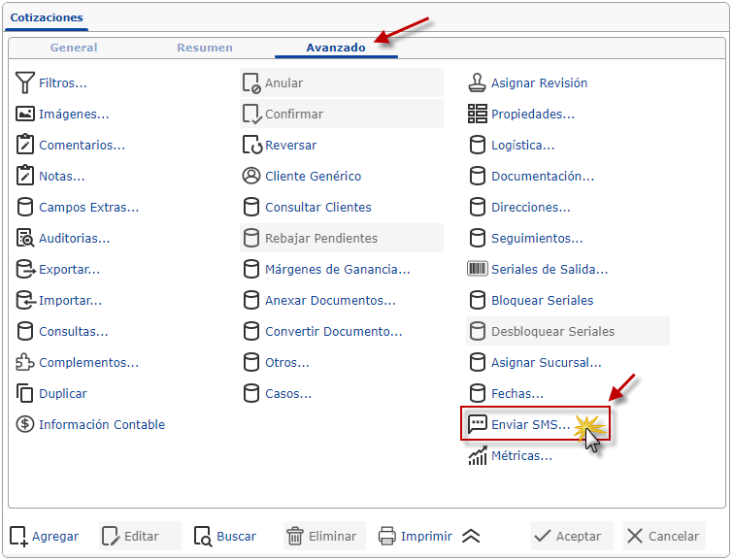The image size is (733, 560).
Task: Click the funnel icon next to Filtros
Action: click(x=25, y=82)
